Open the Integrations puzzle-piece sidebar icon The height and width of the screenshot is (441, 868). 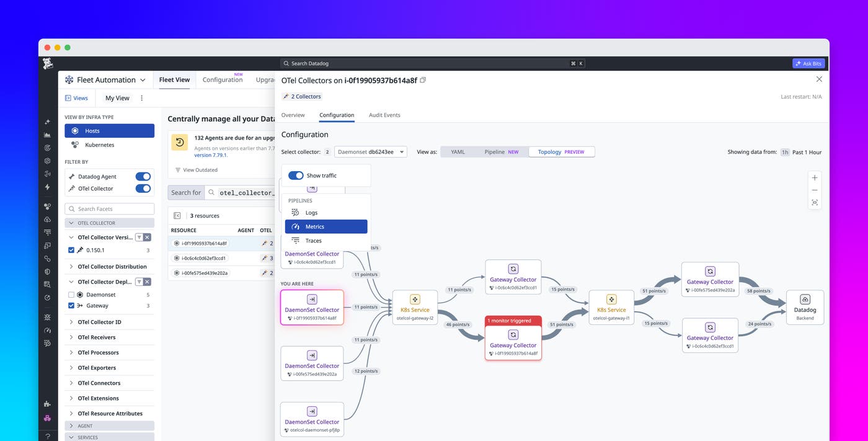click(x=48, y=404)
